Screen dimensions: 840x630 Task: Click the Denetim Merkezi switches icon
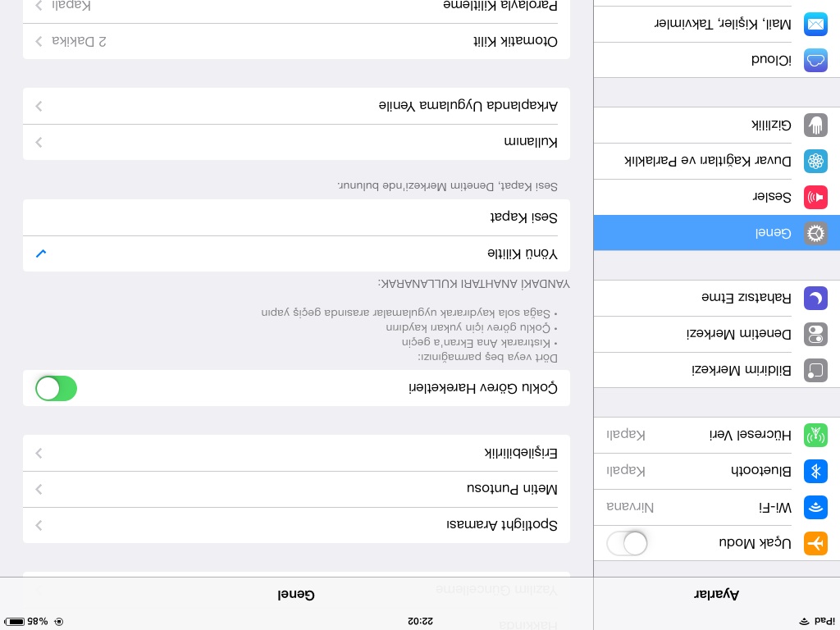[815, 335]
